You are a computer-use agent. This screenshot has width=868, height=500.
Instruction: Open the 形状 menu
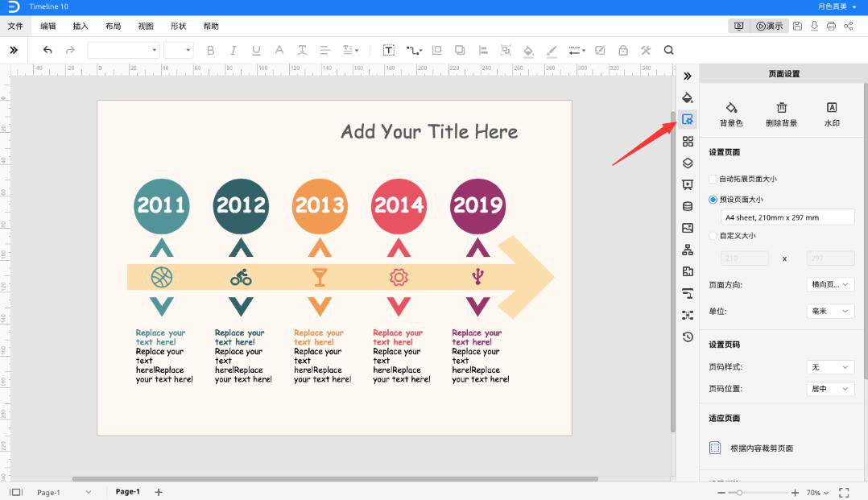pyautogui.click(x=179, y=26)
